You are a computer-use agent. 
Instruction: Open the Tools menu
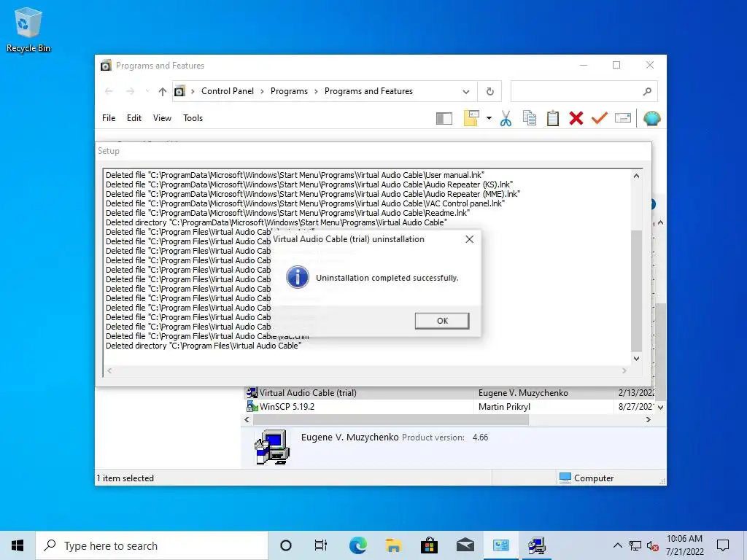(193, 118)
